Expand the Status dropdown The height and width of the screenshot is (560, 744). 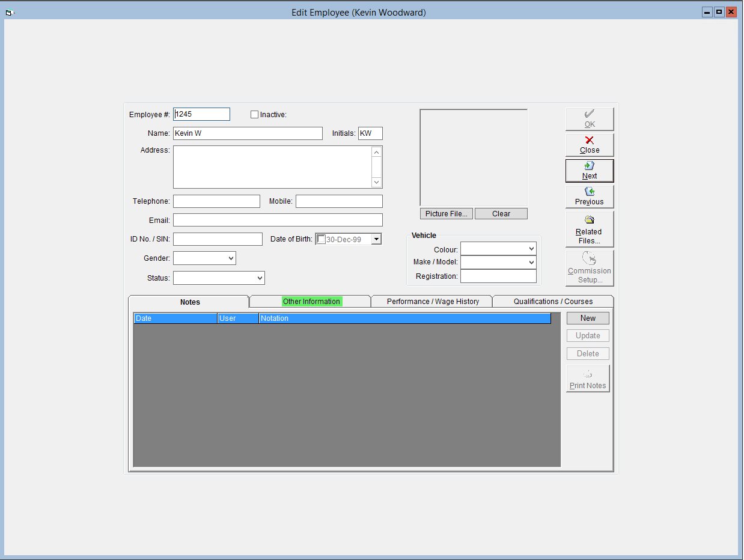(260, 278)
